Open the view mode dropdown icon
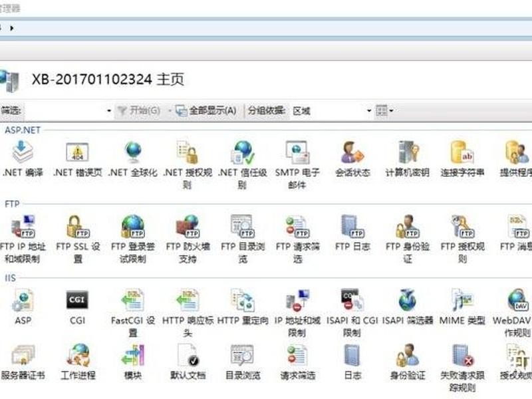This screenshot has width=532, height=399. coord(384,110)
